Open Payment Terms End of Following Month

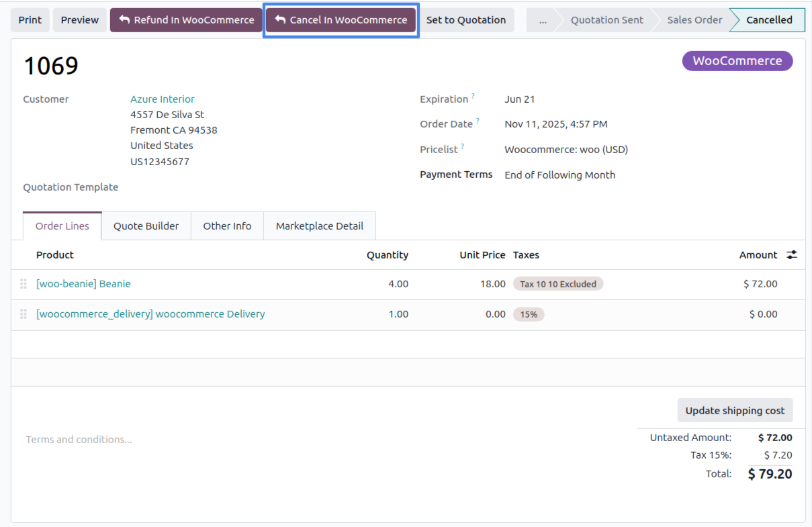click(560, 175)
